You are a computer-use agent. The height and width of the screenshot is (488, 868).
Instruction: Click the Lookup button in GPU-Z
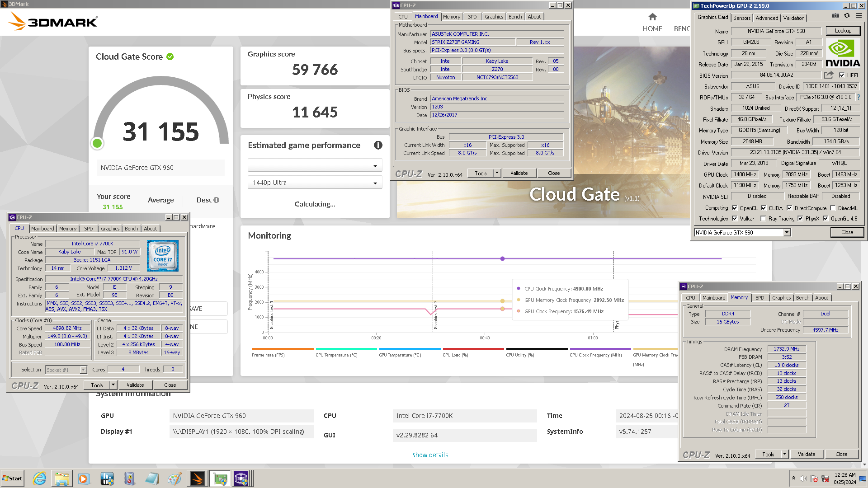pyautogui.click(x=843, y=31)
